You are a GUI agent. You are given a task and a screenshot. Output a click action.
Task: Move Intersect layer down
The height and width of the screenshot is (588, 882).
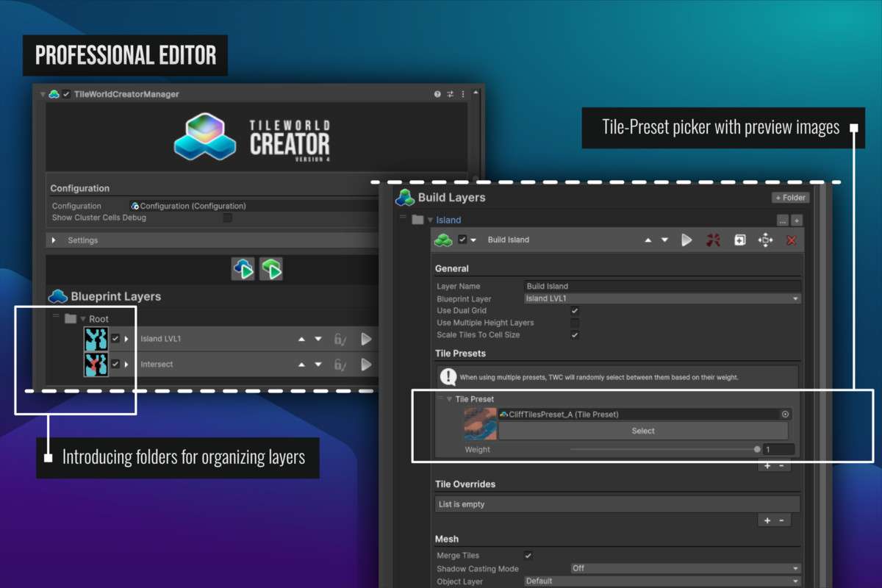pos(318,365)
